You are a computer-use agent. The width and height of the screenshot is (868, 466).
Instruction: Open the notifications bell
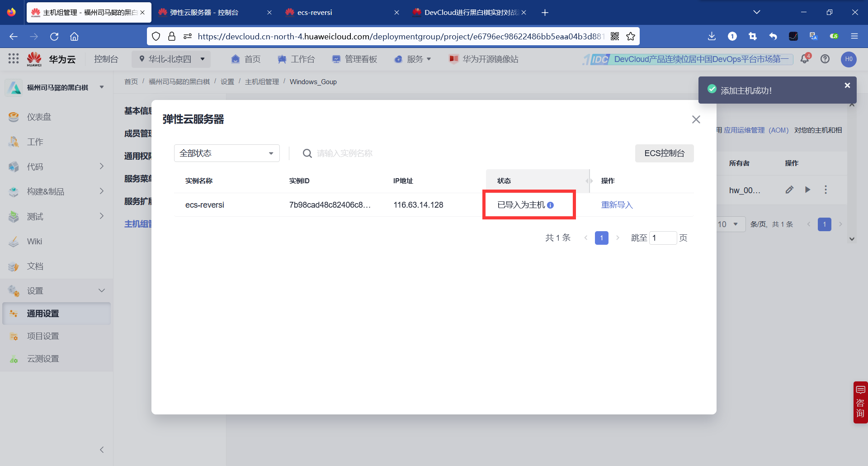[x=805, y=59]
